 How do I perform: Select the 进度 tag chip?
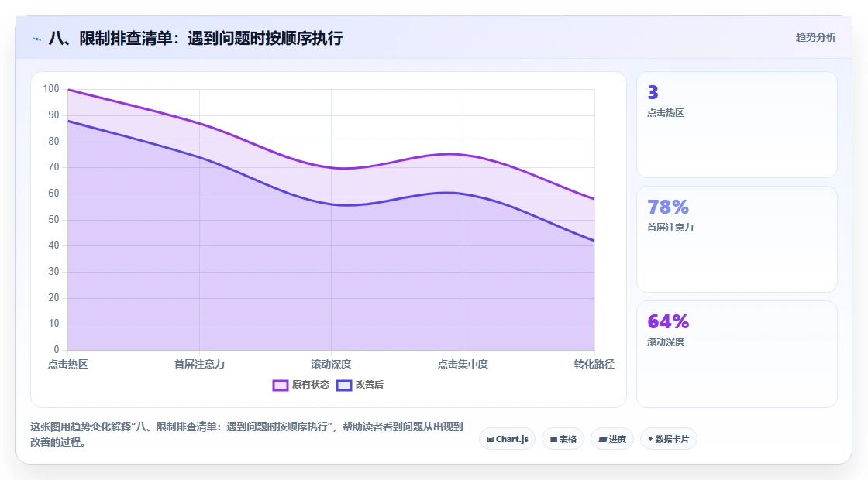612,439
